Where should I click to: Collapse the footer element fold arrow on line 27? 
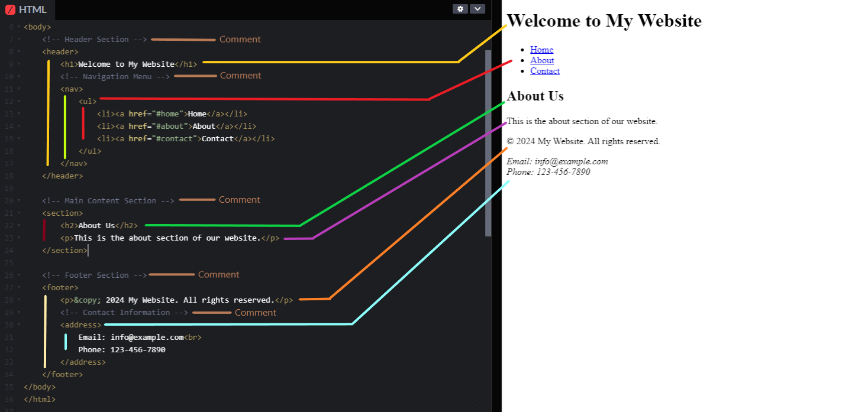point(18,287)
